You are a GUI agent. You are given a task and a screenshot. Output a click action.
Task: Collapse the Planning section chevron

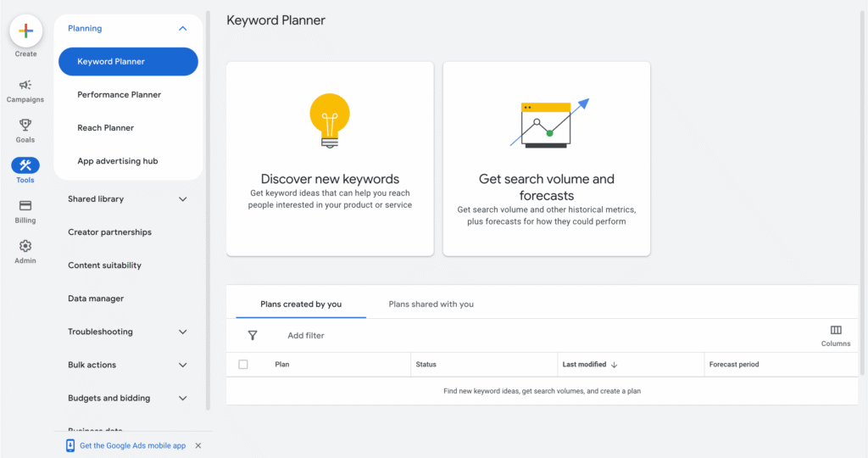183,28
